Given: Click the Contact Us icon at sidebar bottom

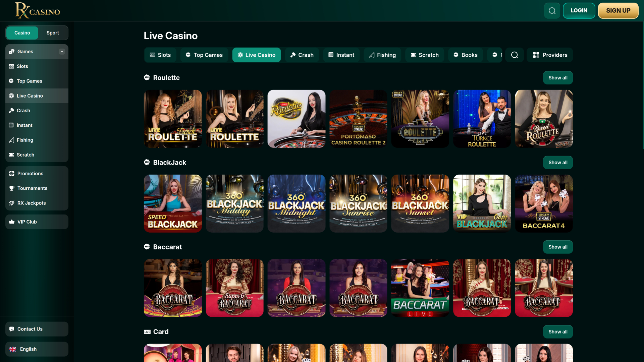Looking at the screenshot, I should [x=12, y=329].
